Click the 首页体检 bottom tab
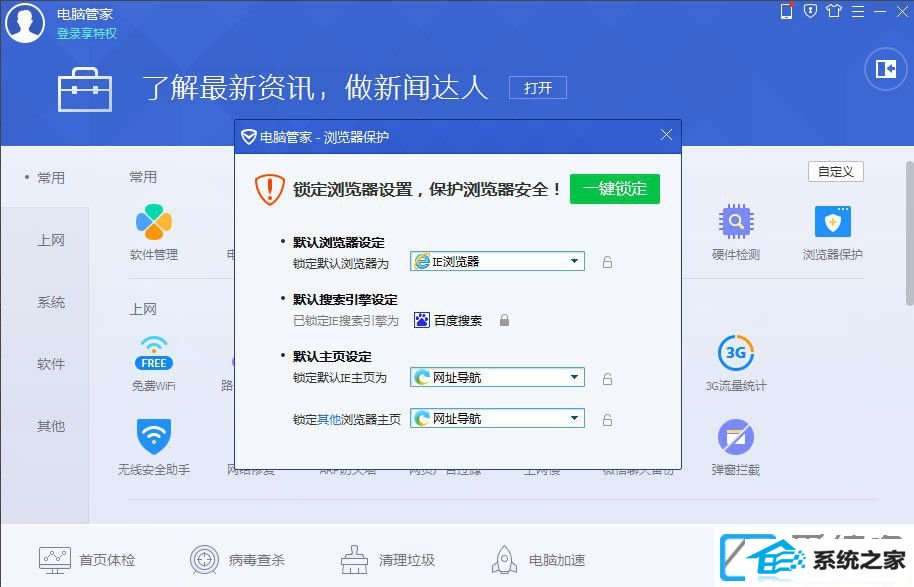914x587 pixels. point(87,560)
